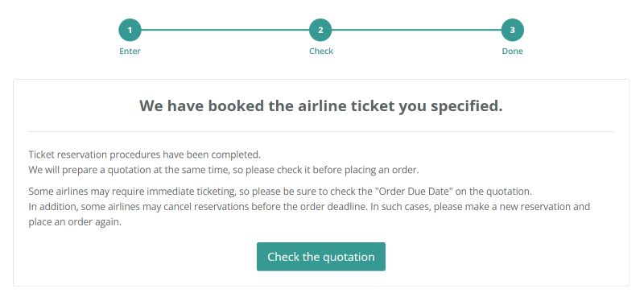The width and height of the screenshot is (644, 293).
Task: Click the horizontal divider below the heading
Action: coord(321,131)
